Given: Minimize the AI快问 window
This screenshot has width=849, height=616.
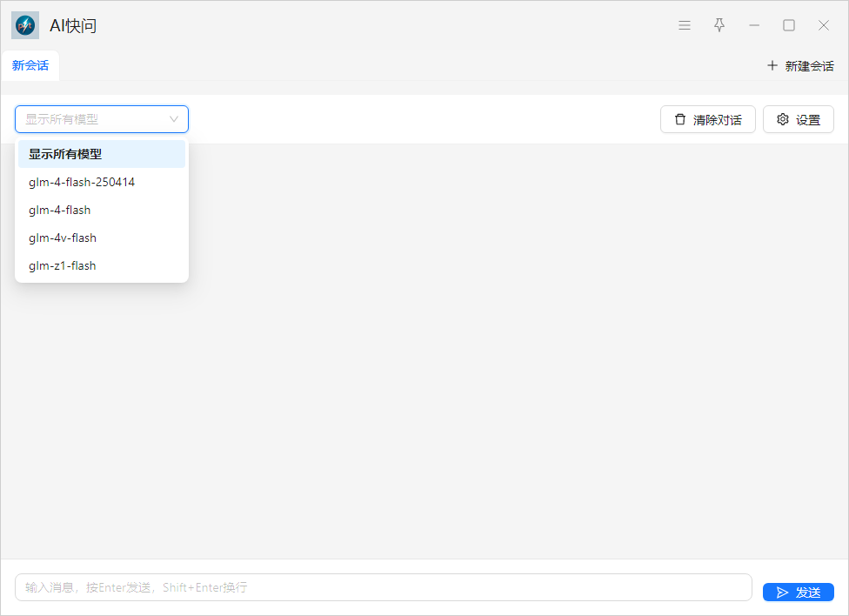Looking at the screenshot, I should coord(753,25).
